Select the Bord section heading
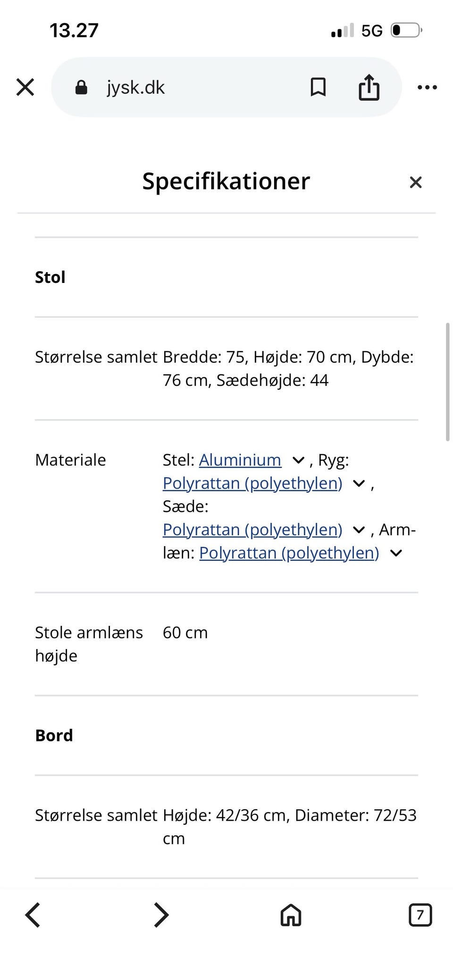The width and height of the screenshot is (453, 980). coord(53,735)
